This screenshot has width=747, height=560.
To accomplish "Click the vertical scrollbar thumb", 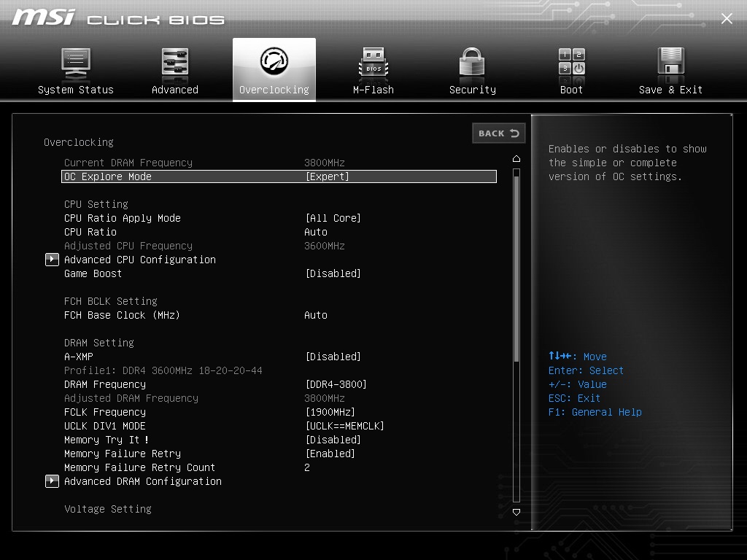I will 516,268.
